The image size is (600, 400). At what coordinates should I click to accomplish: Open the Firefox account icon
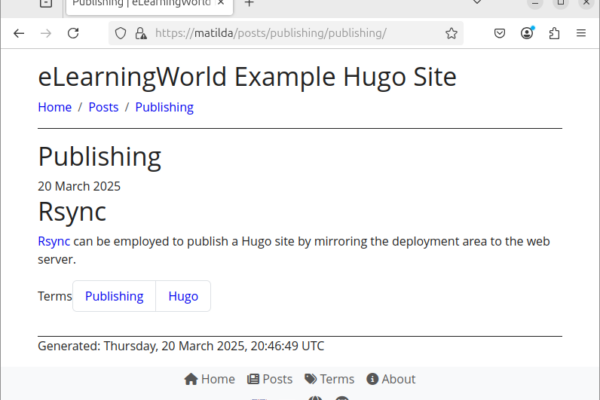[527, 33]
